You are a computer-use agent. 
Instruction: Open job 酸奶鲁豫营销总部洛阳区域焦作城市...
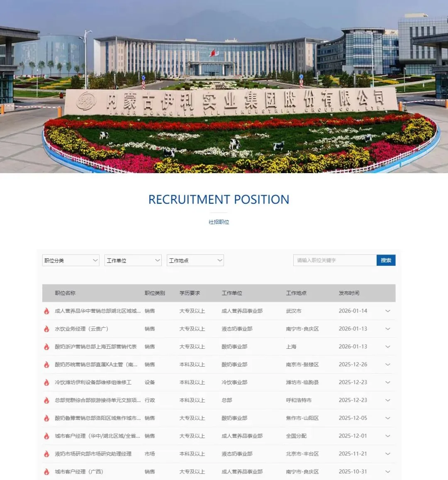pyautogui.click(x=97, y=418)
